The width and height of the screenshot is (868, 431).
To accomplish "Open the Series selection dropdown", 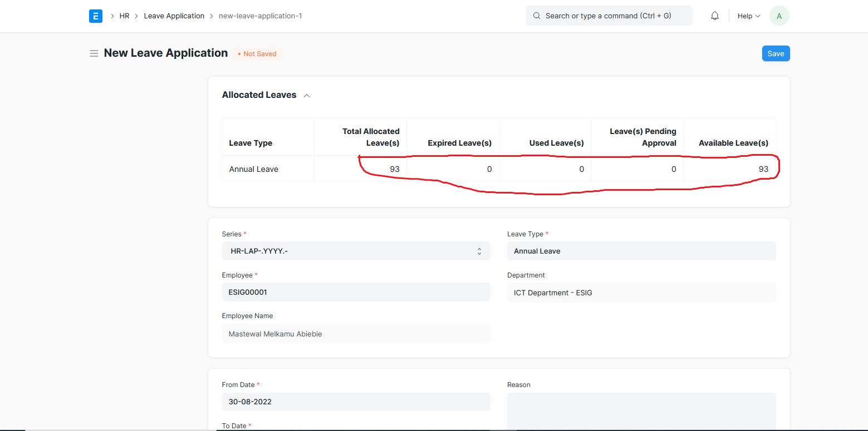I will tap(356, 251).
